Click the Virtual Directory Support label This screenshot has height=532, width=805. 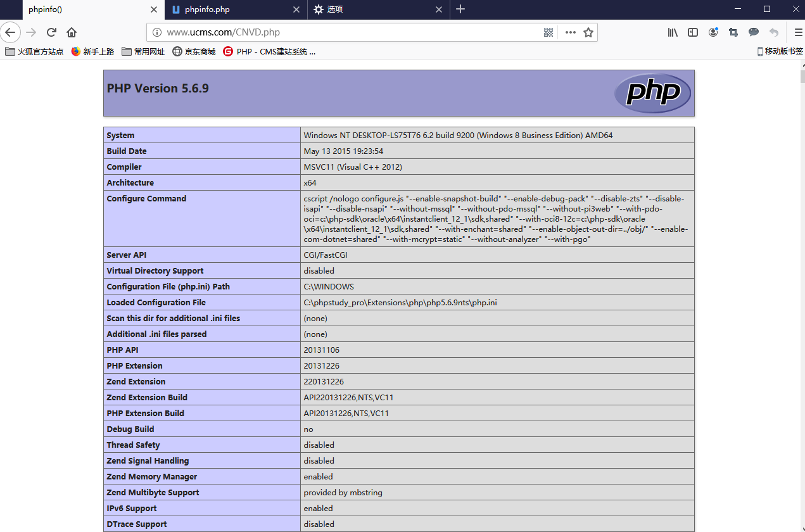(155, 270)
